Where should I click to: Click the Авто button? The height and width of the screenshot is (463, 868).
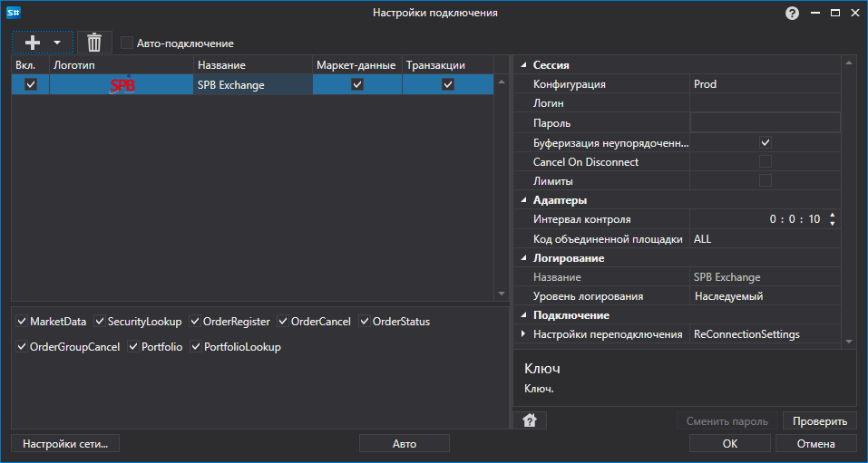point(405,443)
